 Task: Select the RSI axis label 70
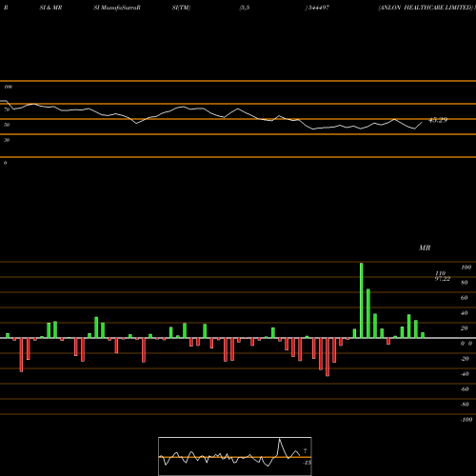pyautogui.click(x=7, y=109)
